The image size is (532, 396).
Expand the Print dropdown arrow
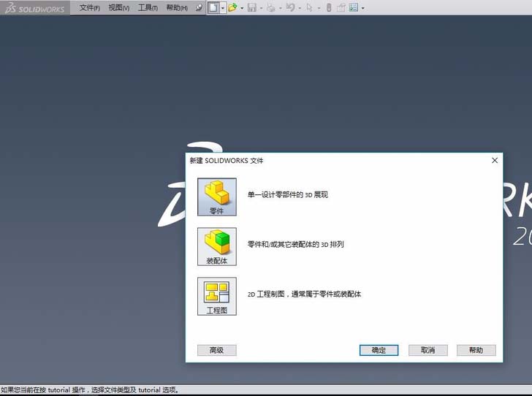tap(281, 8)
